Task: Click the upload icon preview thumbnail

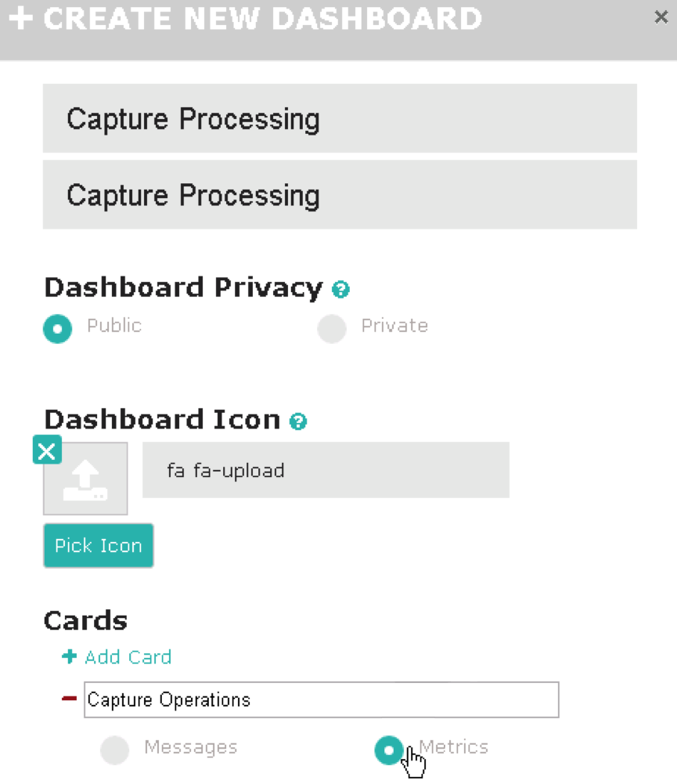Action: coord(85,479)
